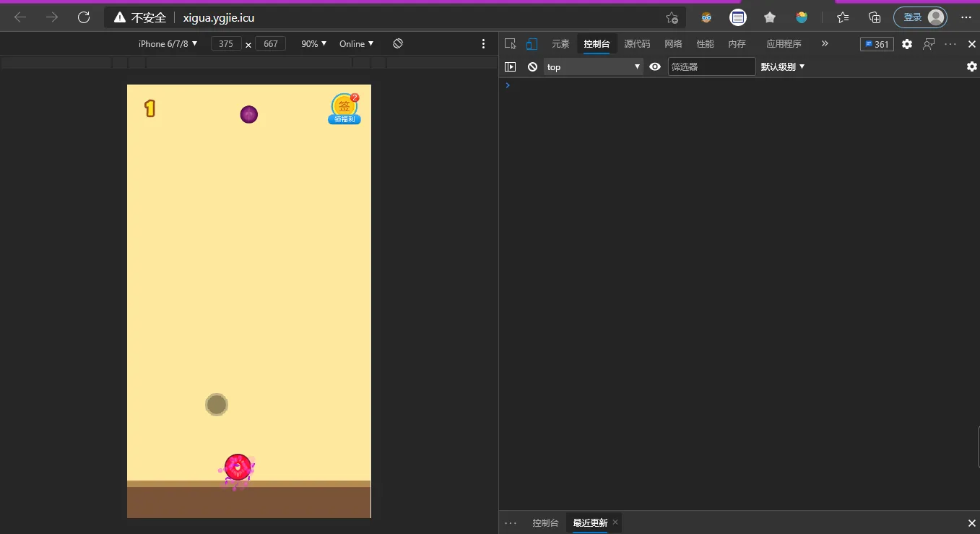The height and width of the screenshot is (534, 980).
Task: Click the send feedback icon in DevTools
Action: click(x=929, y=44)
